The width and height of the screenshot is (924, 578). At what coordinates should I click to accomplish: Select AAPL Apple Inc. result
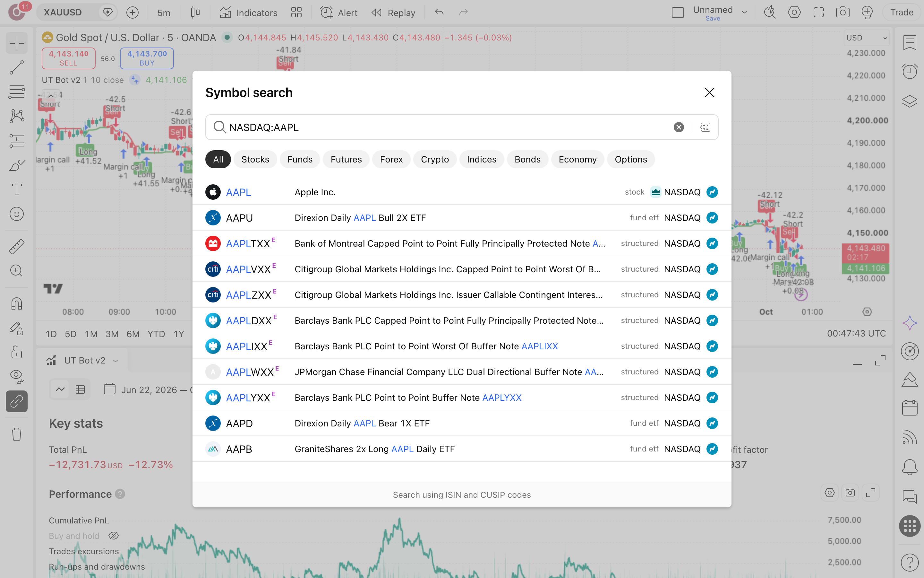click(x=462, y=192)
